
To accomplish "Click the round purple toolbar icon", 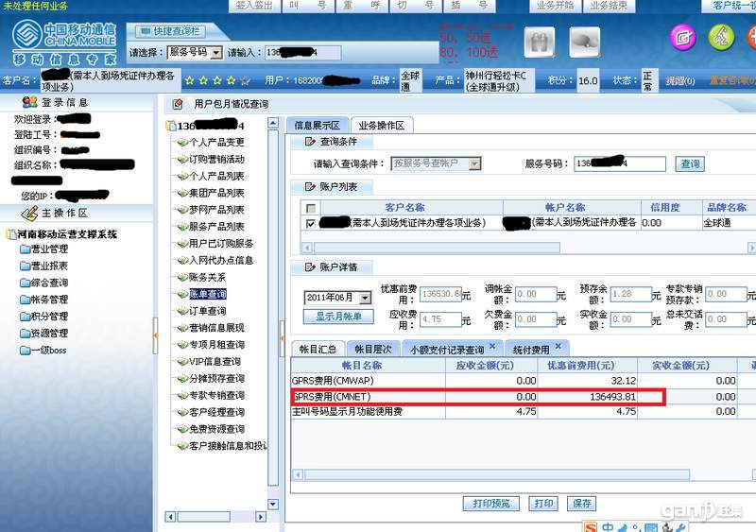I will [x=683, y=37].
